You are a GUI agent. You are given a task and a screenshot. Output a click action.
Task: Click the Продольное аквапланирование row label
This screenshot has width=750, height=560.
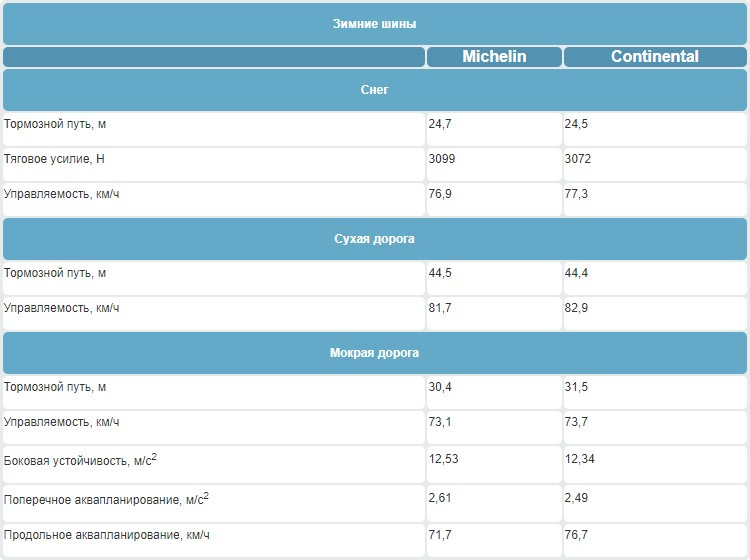(107, 536)
